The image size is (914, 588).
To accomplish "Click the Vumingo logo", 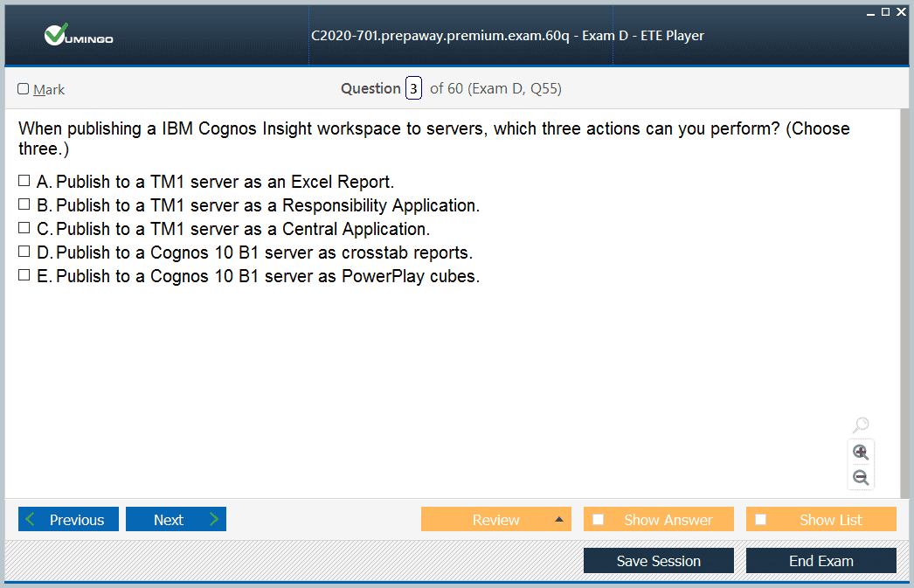I will [79, 36].
